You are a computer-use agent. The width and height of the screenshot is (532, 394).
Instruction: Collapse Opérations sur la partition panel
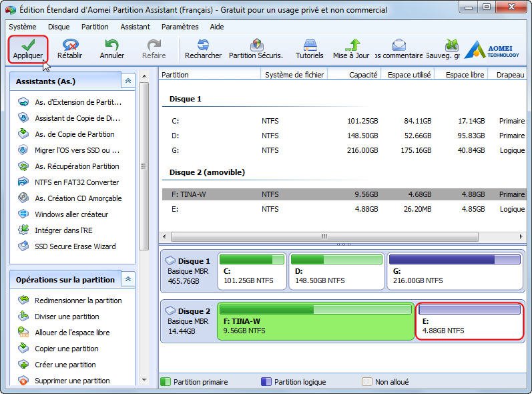128,279
